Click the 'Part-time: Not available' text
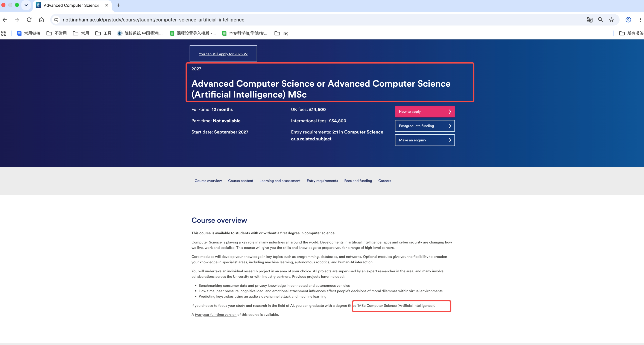Viewport: 644px width, 345px height. 216,121
